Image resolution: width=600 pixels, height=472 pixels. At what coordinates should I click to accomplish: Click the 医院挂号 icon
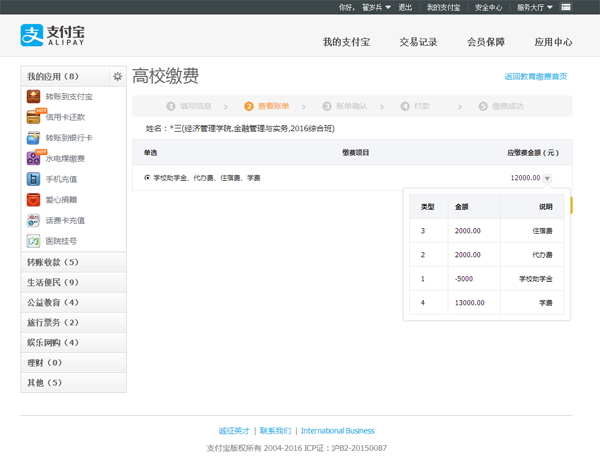point(33,241)
